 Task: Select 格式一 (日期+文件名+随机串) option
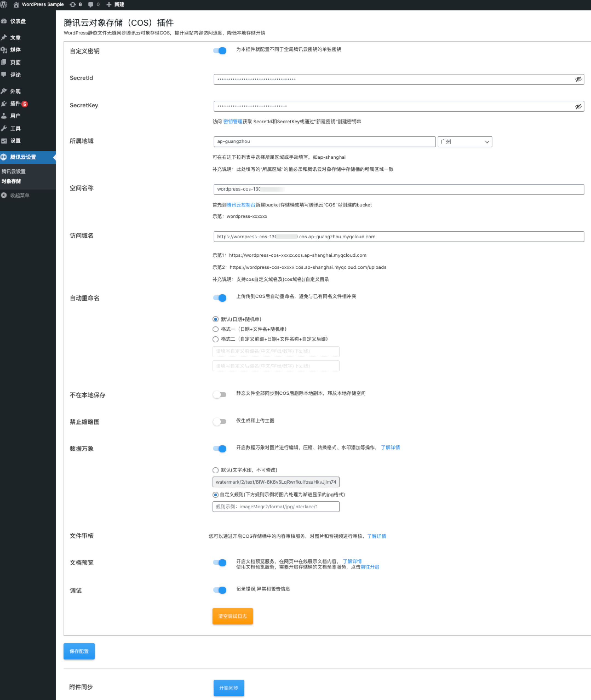[x=216, y=329]
